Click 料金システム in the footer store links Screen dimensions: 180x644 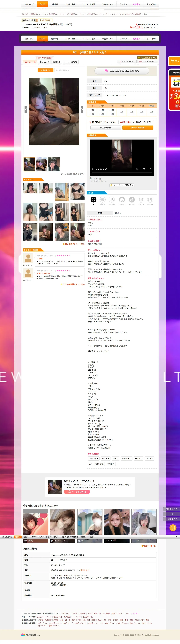(117, 613)
